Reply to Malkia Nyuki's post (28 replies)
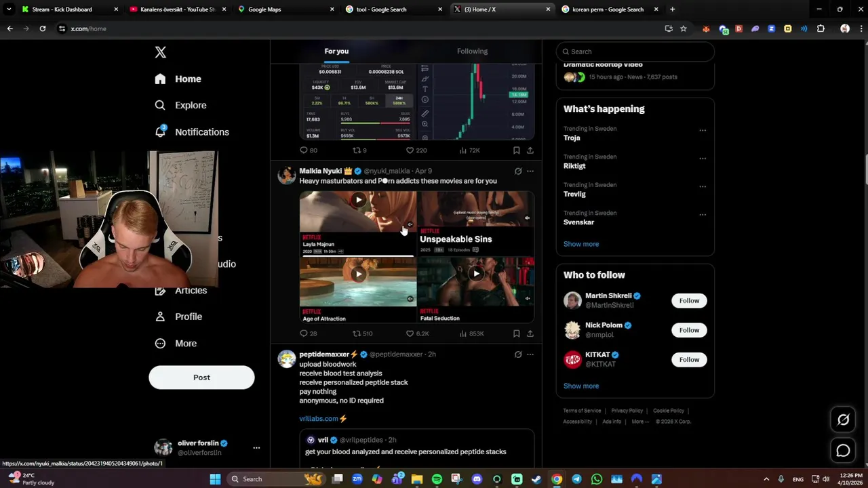The width and height of the screenshot is (868, 488). pyautogui.click(x=309, y=333)
